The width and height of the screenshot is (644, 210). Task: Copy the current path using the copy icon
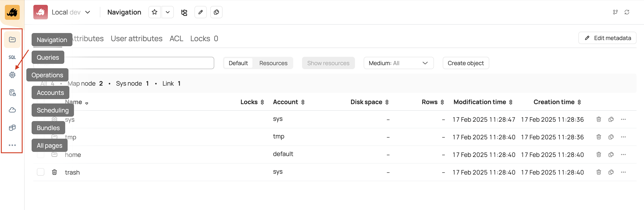(x=216, y=12)
